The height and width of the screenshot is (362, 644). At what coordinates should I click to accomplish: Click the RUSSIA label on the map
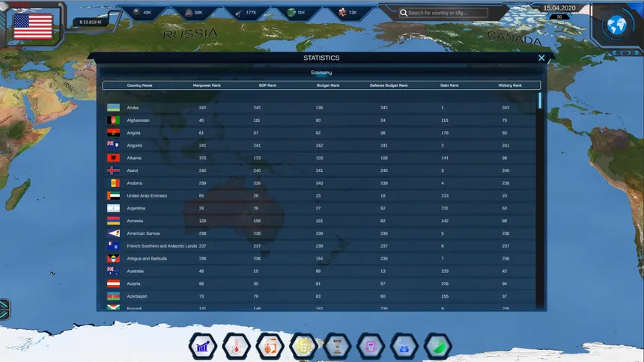point(189,33)
